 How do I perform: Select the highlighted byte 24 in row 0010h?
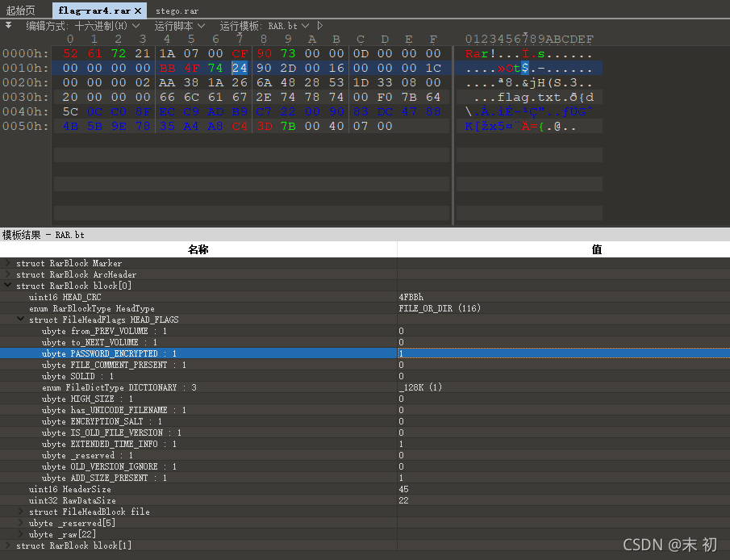coord(240,68)
